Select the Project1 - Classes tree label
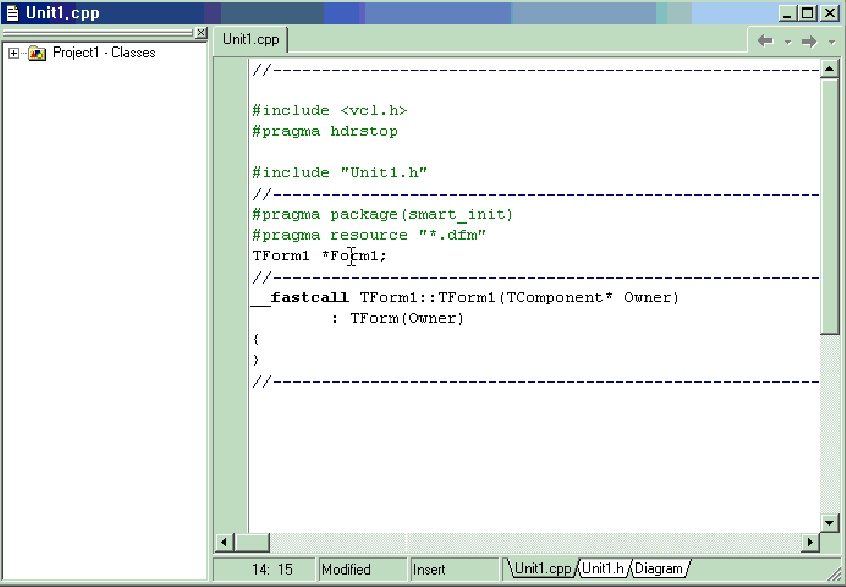Image resolution: width=846 pixels, height=587 pixels. pos(104,53)
